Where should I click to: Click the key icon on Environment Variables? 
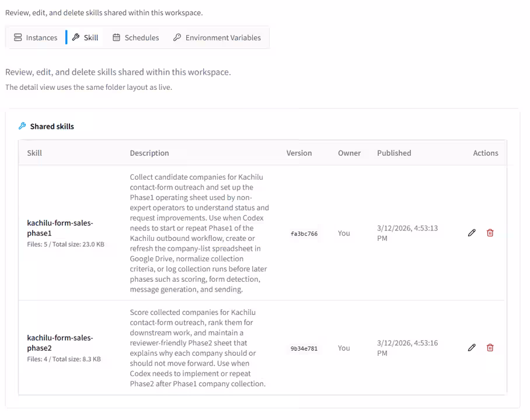pyautogui.click(x=177, y=37)
